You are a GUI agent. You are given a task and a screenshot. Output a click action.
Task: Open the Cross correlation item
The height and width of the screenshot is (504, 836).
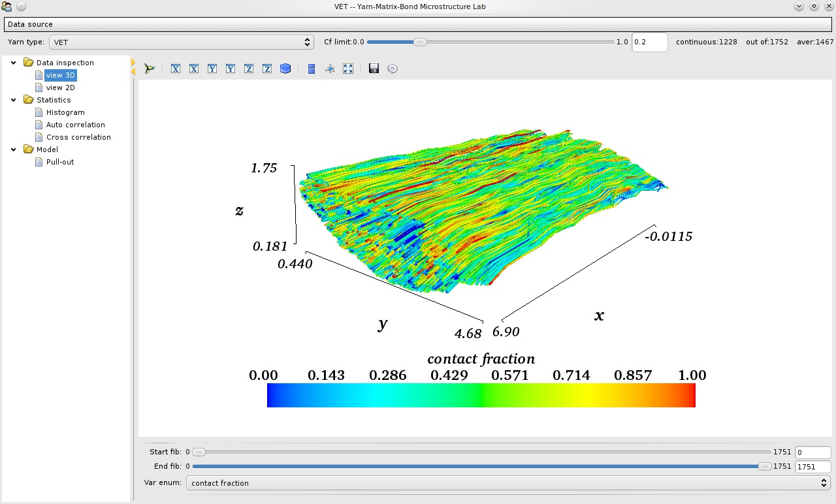78,137
